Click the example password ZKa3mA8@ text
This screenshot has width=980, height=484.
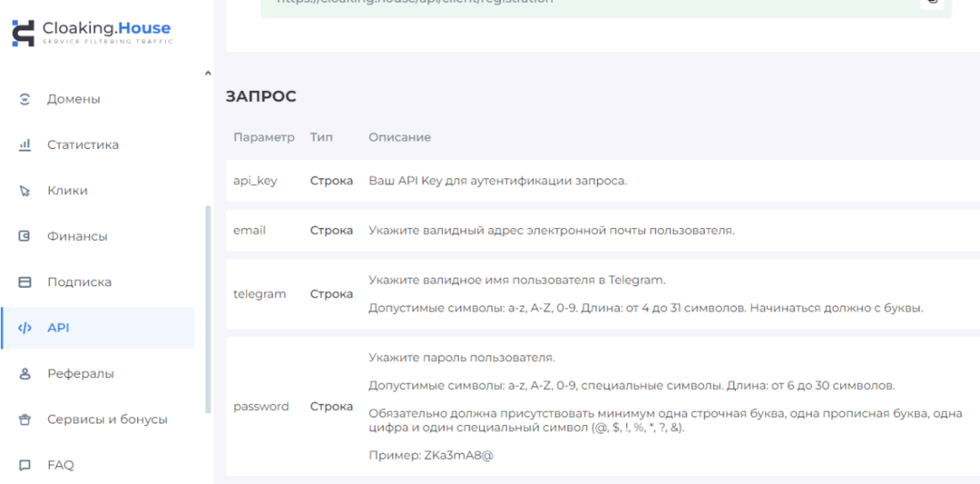[458, 455]
